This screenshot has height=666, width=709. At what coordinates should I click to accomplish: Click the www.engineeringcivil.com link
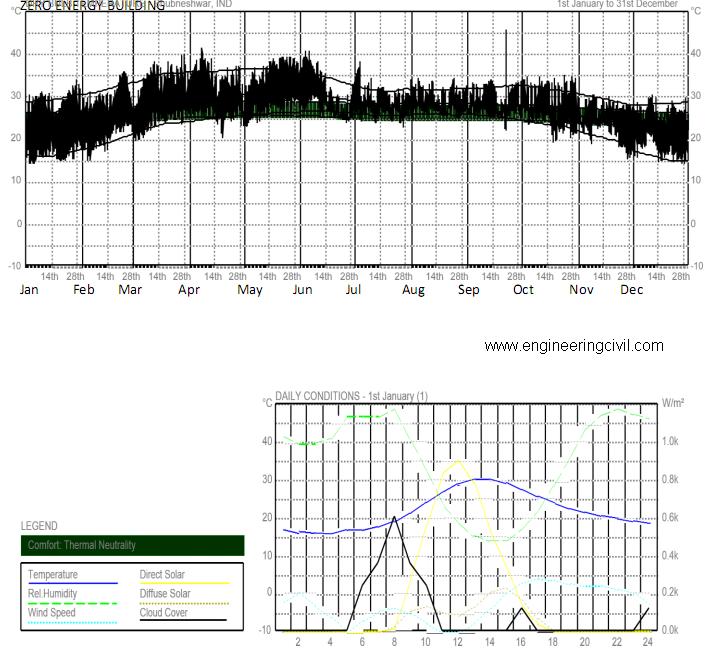(x=573, y=346)
